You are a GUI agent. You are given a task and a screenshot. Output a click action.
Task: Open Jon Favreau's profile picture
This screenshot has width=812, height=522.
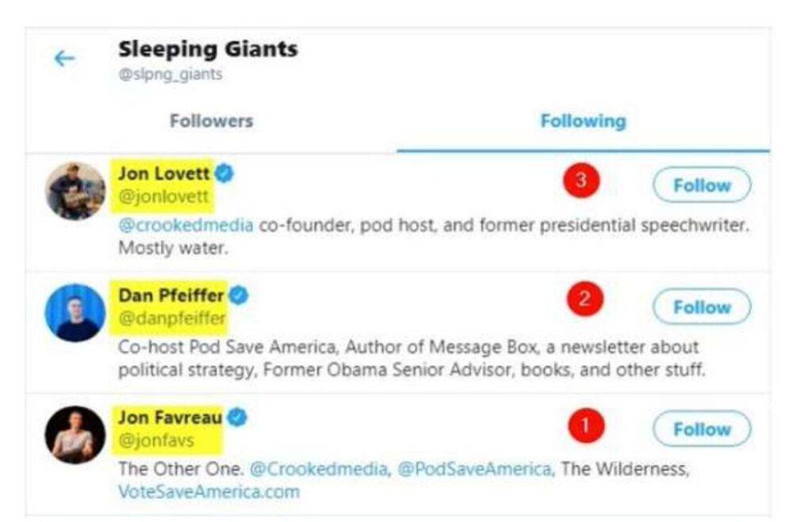click(x=75, y=435)
